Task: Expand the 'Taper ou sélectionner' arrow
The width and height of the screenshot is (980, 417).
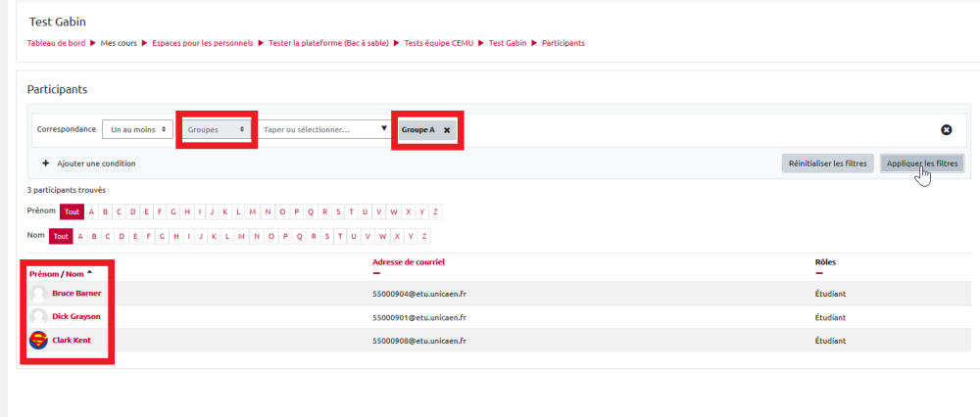Action: coord(383,128)
